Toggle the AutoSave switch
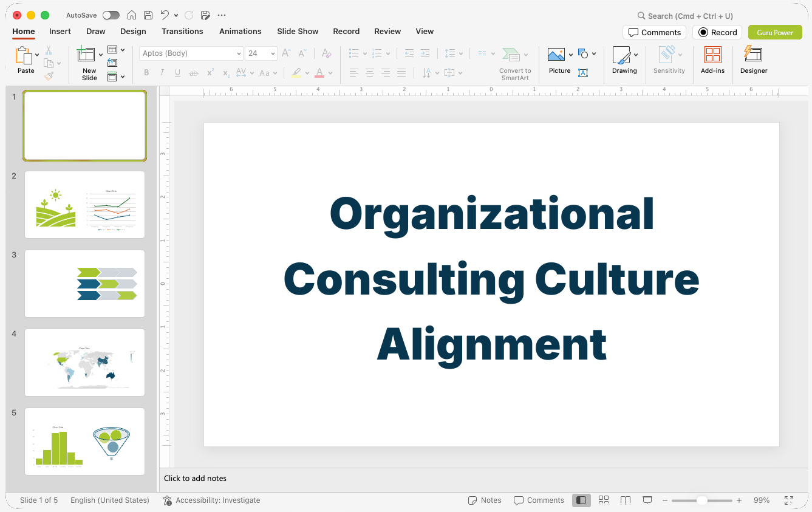This screenshot has width=812, height=512. (x=111, y=15)
